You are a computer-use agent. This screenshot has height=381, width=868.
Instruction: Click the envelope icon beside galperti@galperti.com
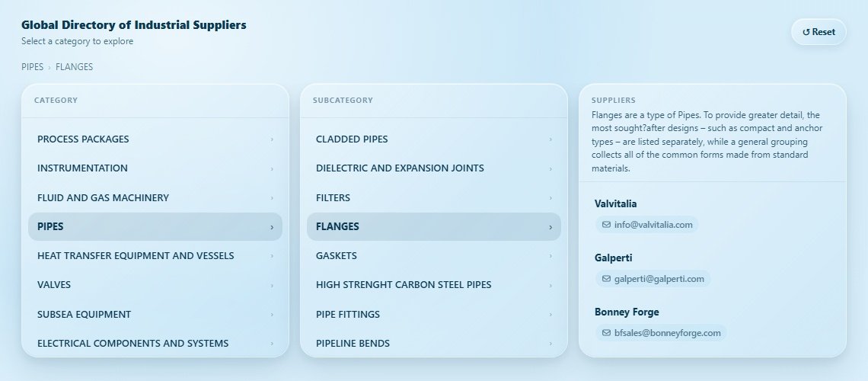606,279
